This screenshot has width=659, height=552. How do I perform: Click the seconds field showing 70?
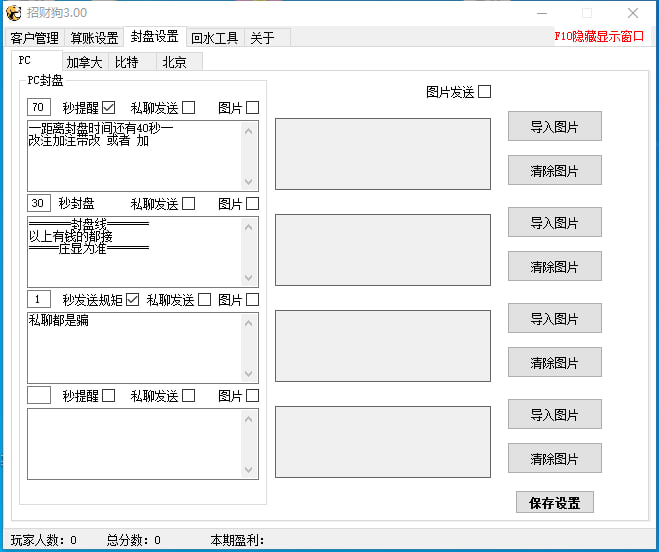tap(39, 107)
